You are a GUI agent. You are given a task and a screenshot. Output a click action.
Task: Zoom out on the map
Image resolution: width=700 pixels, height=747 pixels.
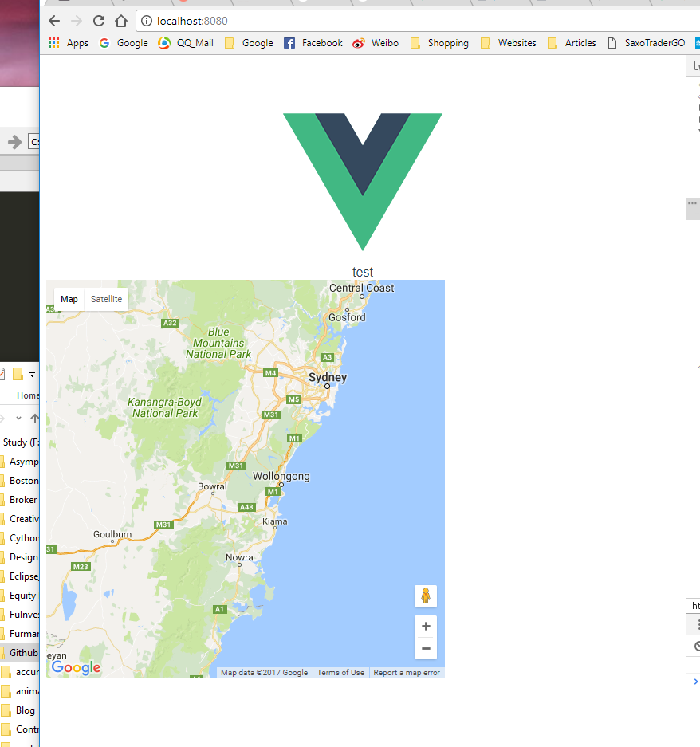pyautogui.click(x=426, y=648)
